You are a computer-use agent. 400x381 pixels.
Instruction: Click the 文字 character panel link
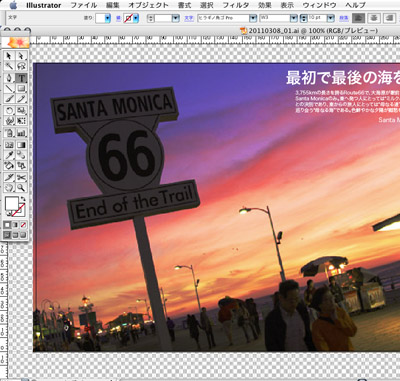[189, 18]
